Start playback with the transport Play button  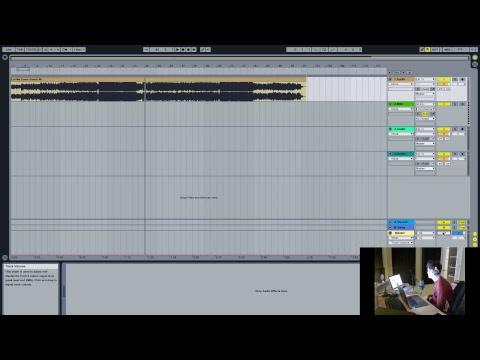tap(178, 49)
